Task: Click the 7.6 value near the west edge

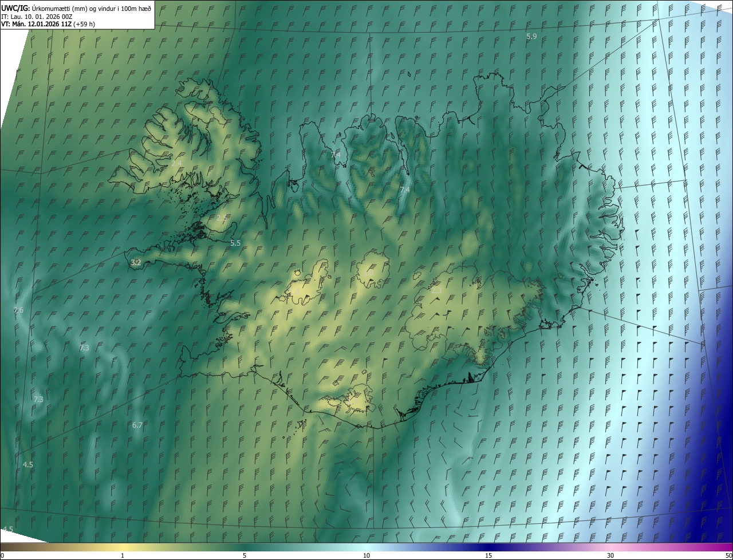Action: [18, 310]
